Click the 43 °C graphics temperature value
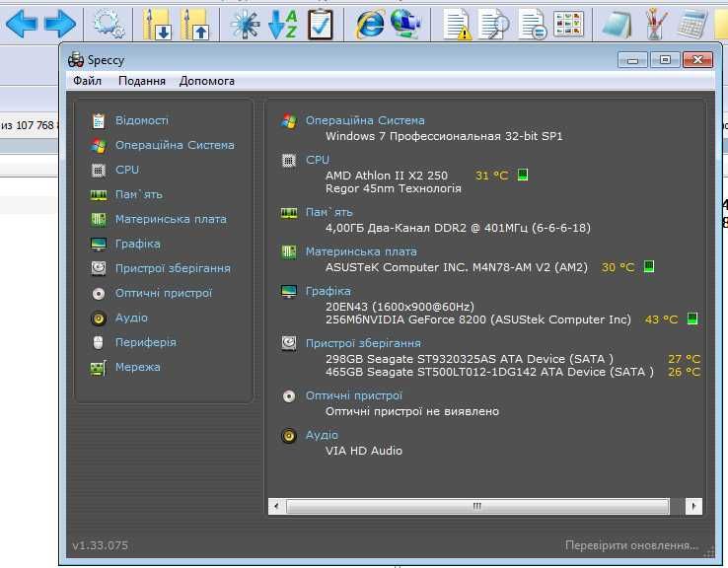Image resolution: width=728 pixels, height=568 pixels. 661,319
